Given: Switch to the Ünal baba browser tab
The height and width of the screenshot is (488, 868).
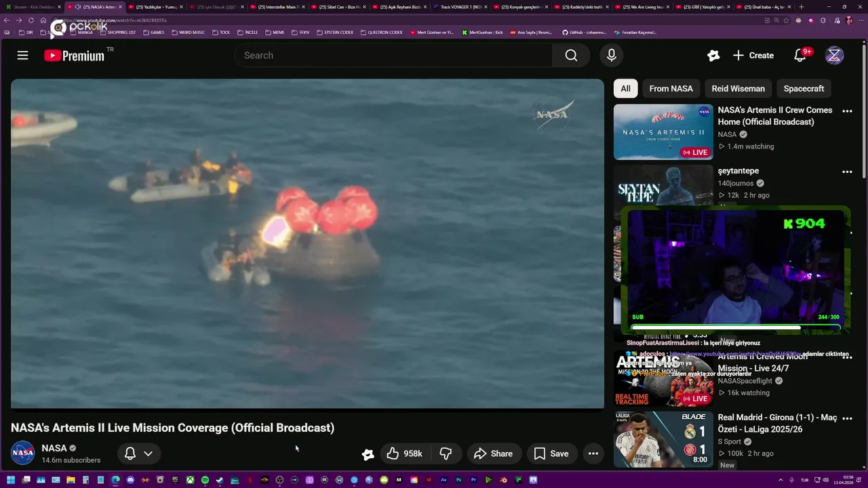Looking at the screenshot, I should click(x=764, y=7).
